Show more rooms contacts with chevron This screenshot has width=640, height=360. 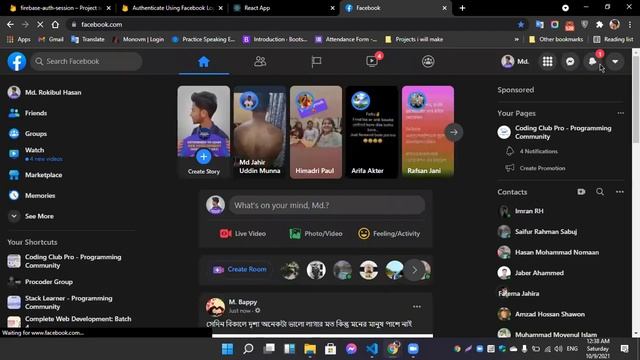(x=414, y=270)
